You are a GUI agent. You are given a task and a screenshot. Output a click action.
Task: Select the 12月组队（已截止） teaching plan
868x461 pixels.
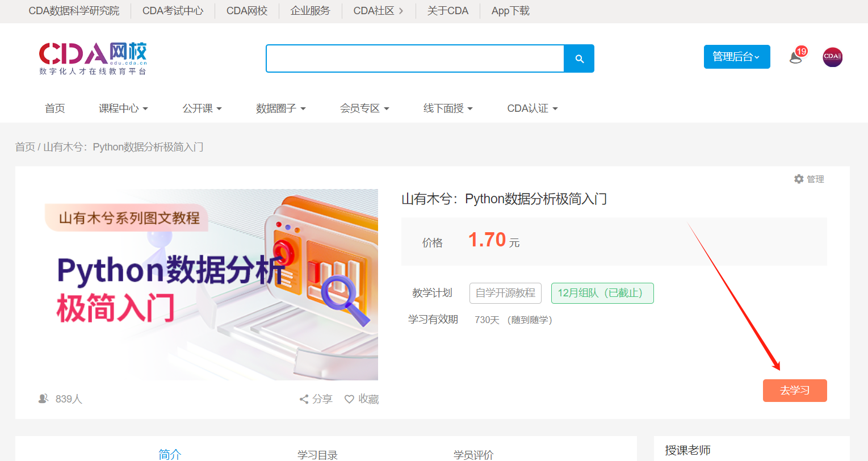click(602, 293)
